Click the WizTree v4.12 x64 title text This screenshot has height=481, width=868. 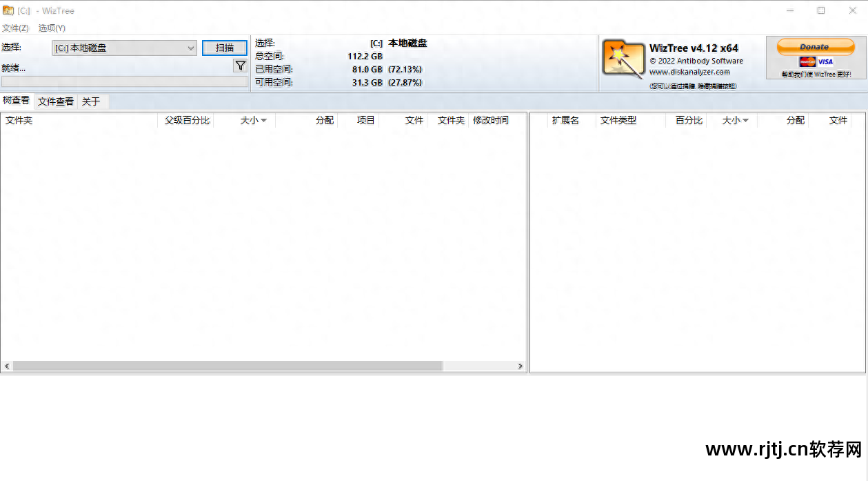point(694,48)
